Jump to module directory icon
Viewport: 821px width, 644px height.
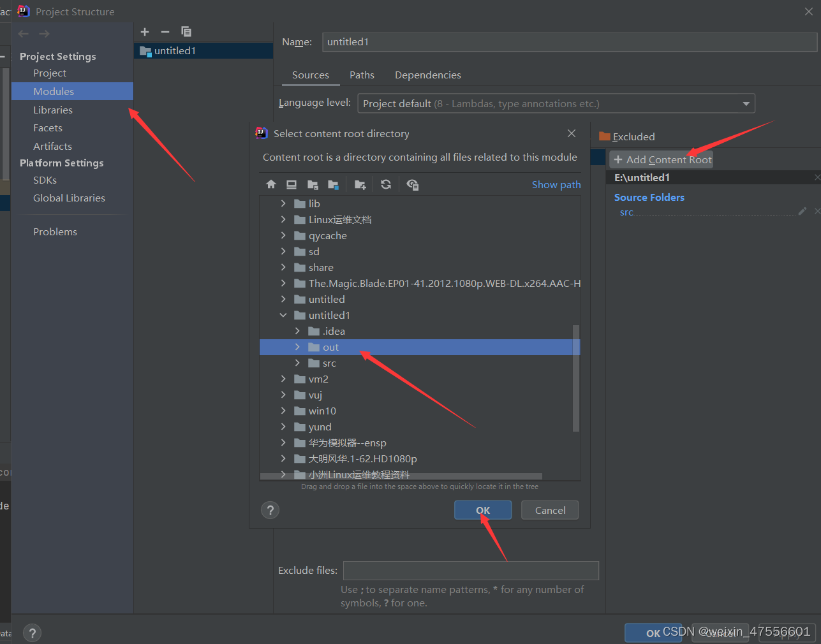pyautogui.click(x=333, y=184)
